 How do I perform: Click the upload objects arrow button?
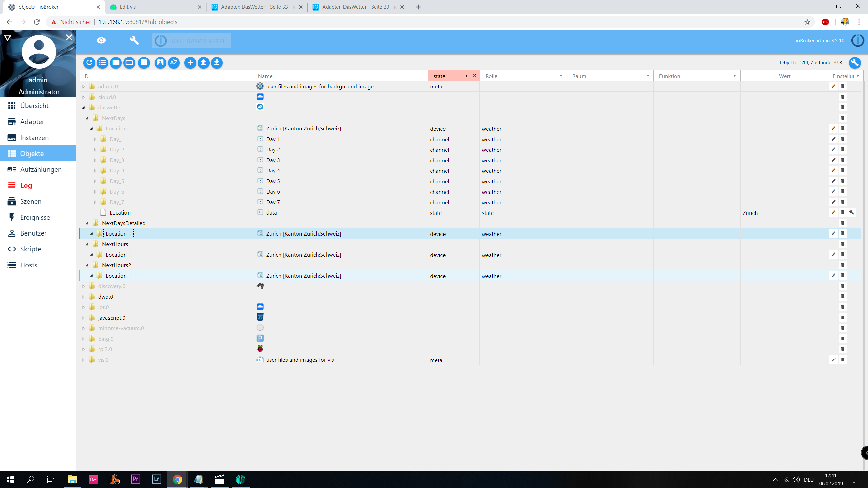click(203, 63)
